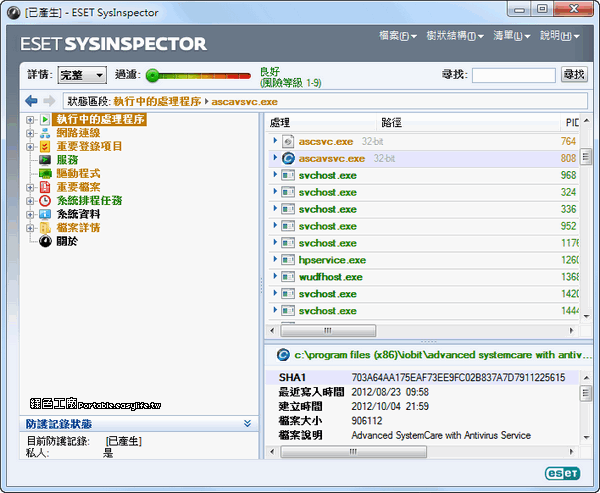The height and width of the screenshot is (493, 600).
Task: Collapse the 防護記錄狀態 panel chevron
Action: click(248, 423)
